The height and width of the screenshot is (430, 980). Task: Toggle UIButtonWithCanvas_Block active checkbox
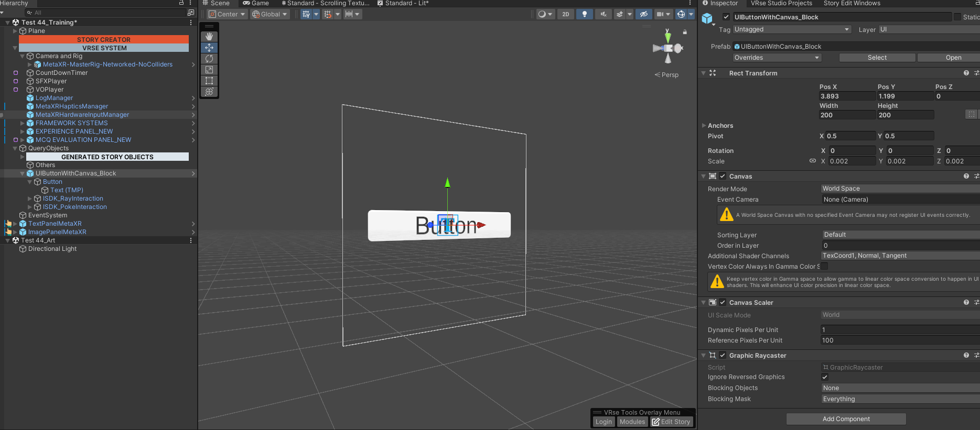[726, 17]
